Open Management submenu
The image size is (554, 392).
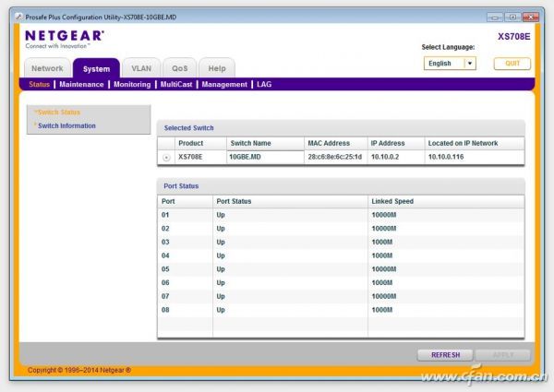(224, 84)
